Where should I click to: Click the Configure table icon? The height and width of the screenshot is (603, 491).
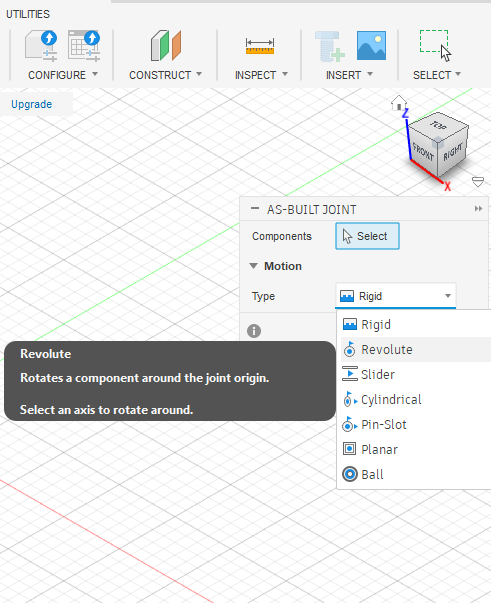(x=84, y=46)
